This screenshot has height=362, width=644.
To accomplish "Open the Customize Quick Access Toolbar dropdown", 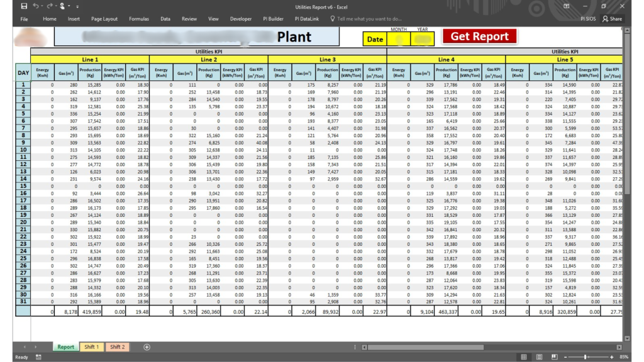I will pos(77,6).
